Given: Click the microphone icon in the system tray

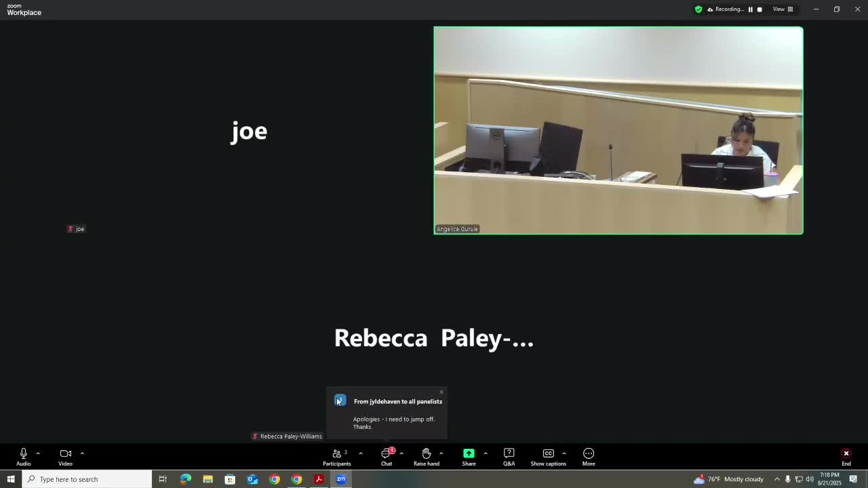Looking at the screenshot, I should 787,479.
